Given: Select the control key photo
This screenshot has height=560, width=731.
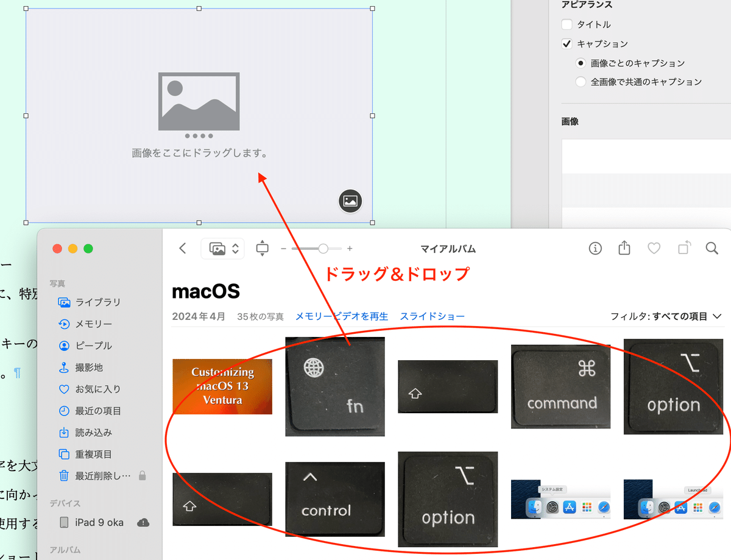Looking at the screenshot, I should click(335, 500).
